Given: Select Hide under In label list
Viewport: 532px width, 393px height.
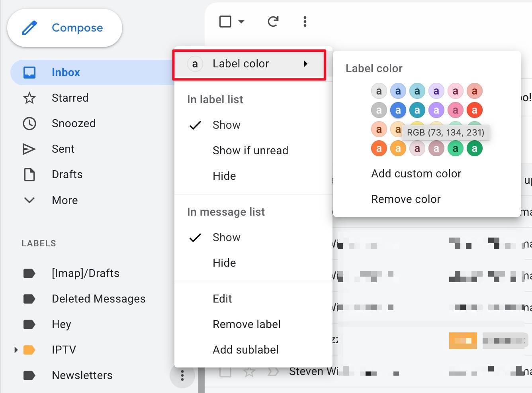Looking at the screenshot, I should 224,176.
